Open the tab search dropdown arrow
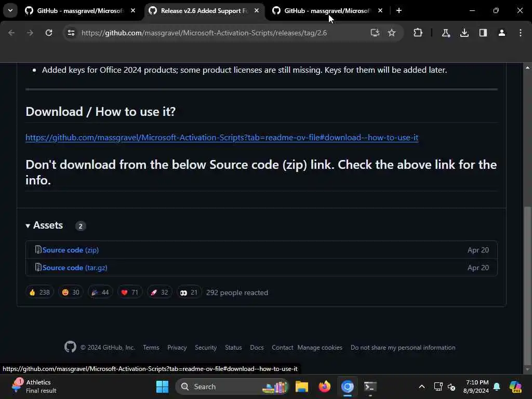This screenshot has width=532, height=399. pos(10,10)
